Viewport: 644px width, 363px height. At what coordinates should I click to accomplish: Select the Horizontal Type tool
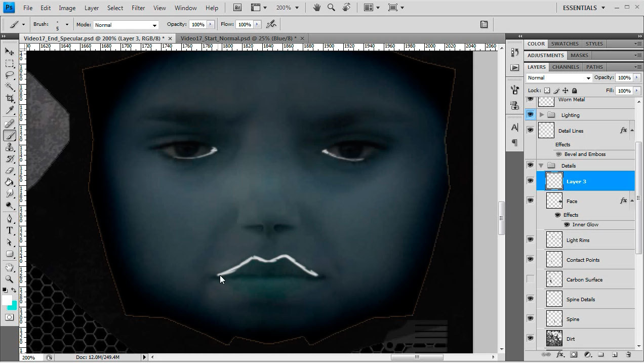[10, 230]
